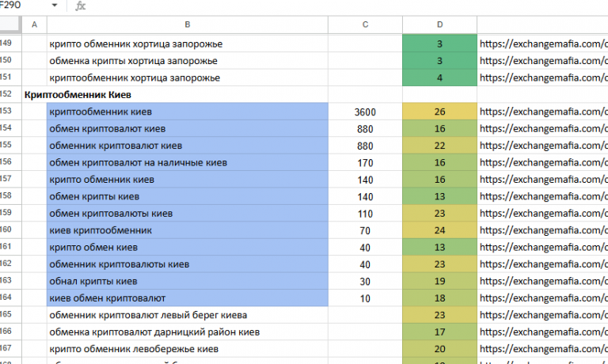Click the position cell showing 20
The height and width of the screenshot is (364, 608).
[439, 349]
